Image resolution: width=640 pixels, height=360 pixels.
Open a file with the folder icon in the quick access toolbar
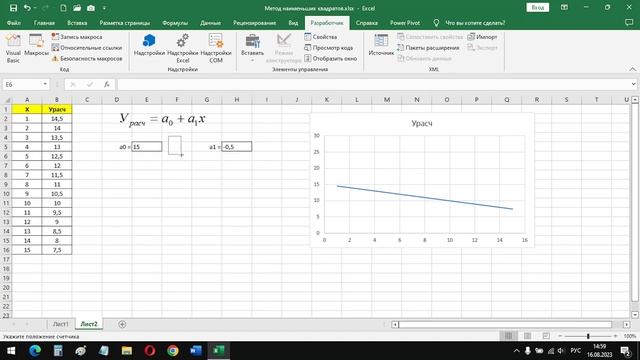tap(77, 8)
